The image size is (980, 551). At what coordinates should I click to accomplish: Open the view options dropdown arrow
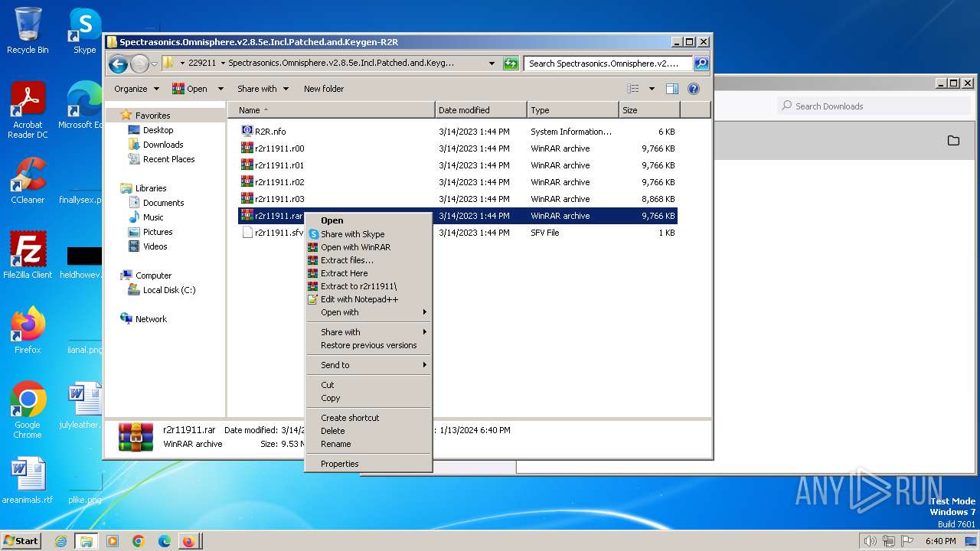tap(652, 89)
